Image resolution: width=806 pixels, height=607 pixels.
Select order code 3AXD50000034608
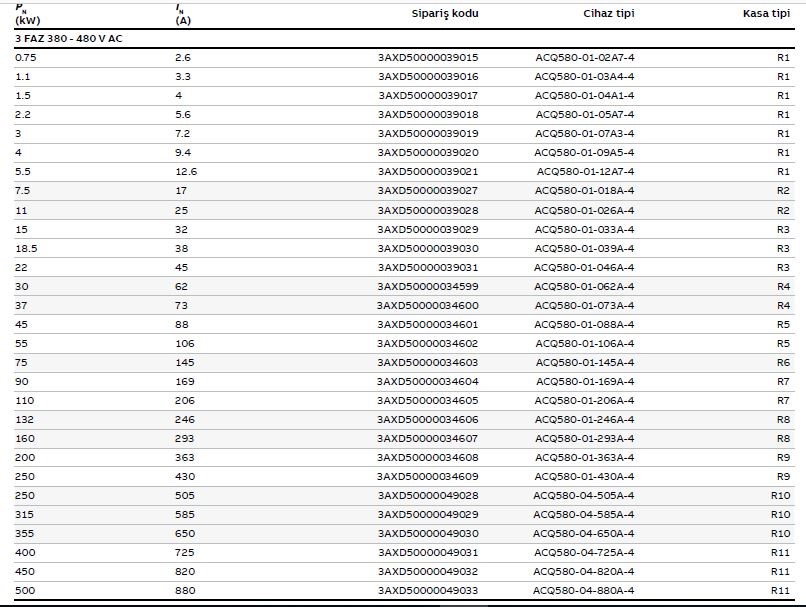[x=428, y=458]
